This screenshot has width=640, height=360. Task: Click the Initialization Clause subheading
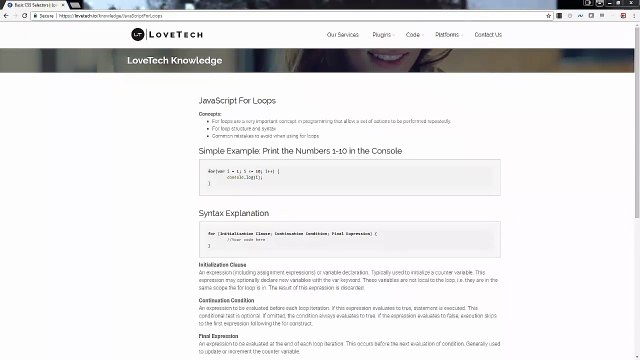[x=222, y=265]
